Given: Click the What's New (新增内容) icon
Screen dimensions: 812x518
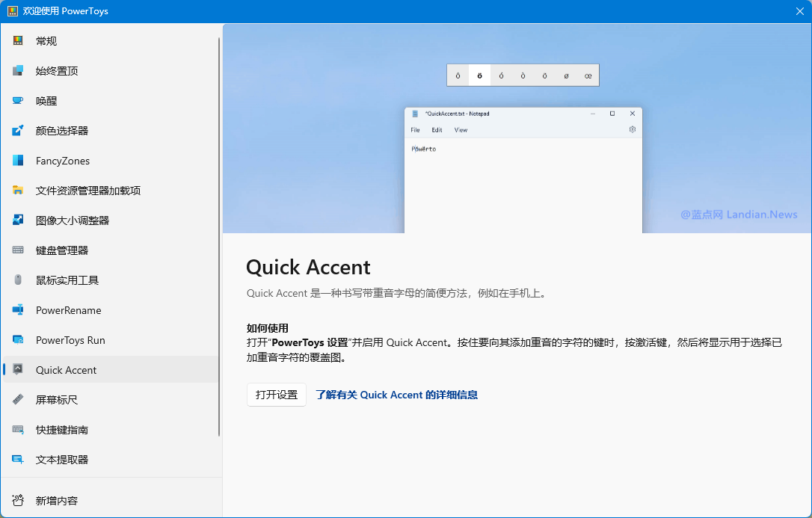Looking at the screenshot, I should coord(18,500).
